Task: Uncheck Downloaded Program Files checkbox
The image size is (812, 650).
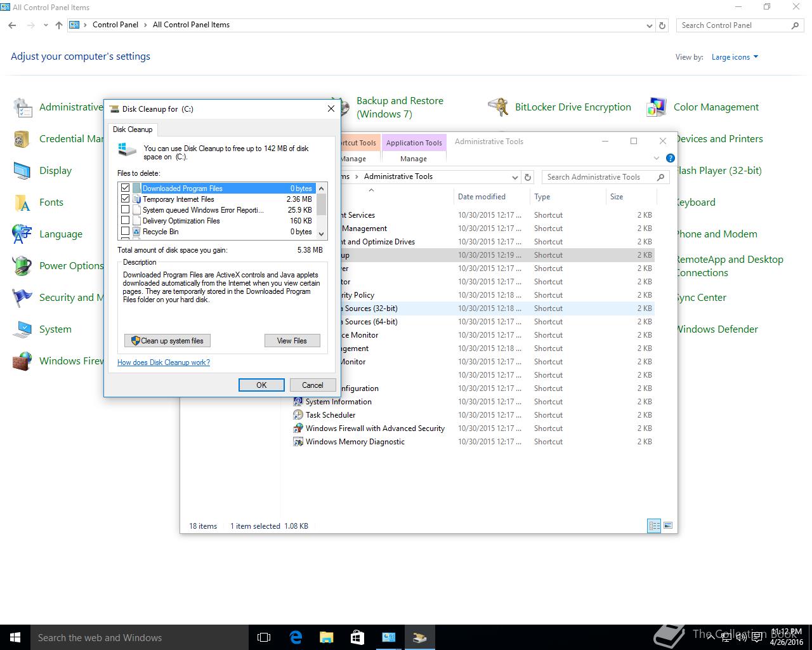Action: 125,188
